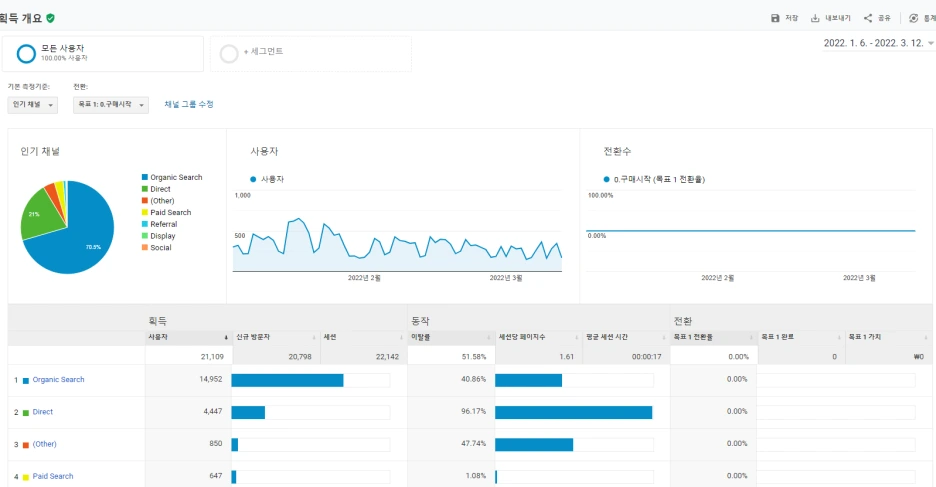Open the 인기 채널 primary dimension dropdown
The height and width of the screenshot is (487, 936).
[x=33, y=104]
